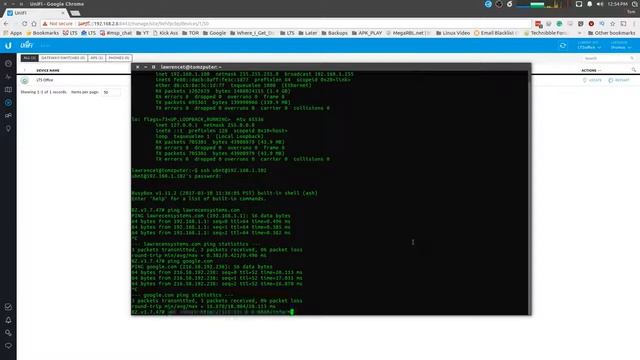The image size is (640, 360).
Task: Open a new Chrome tab
Action: [x=75, y=13]
